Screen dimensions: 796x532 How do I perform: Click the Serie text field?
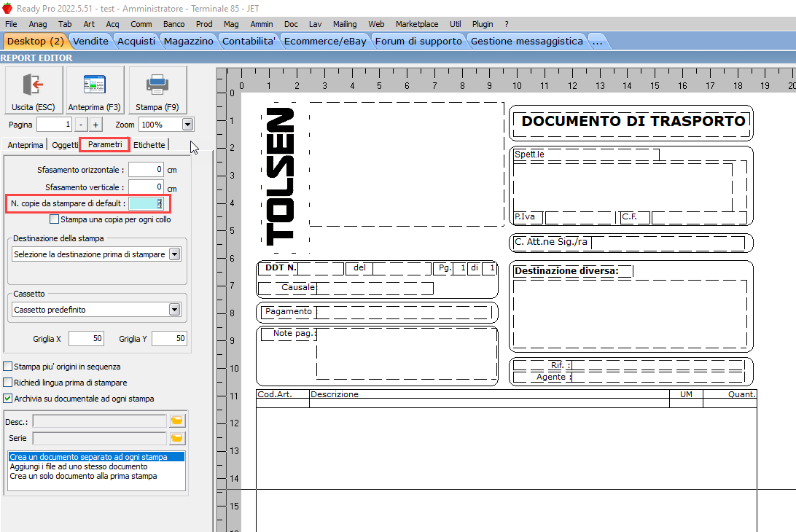coord(99,438)
